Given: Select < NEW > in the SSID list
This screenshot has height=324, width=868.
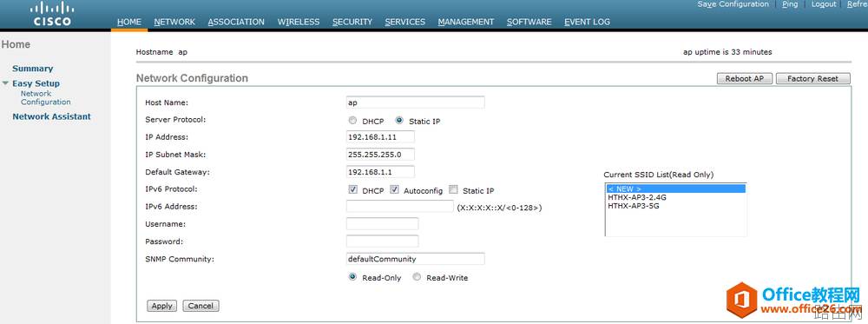Looking at the screenshot, I should [x=676, y=188].
